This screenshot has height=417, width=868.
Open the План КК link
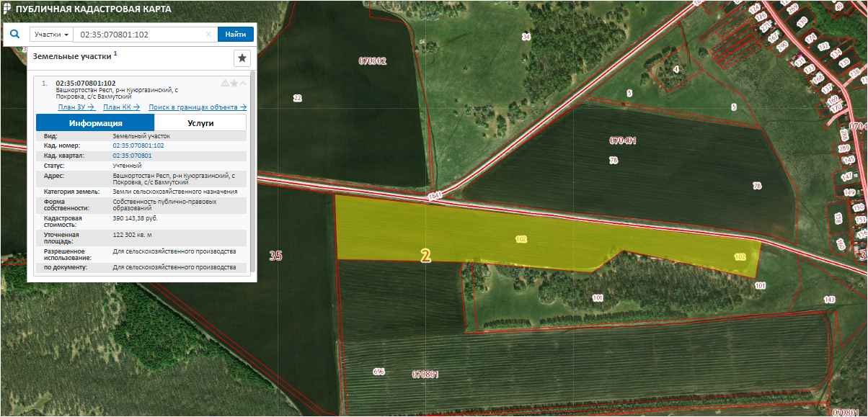[x=122, y=107]
